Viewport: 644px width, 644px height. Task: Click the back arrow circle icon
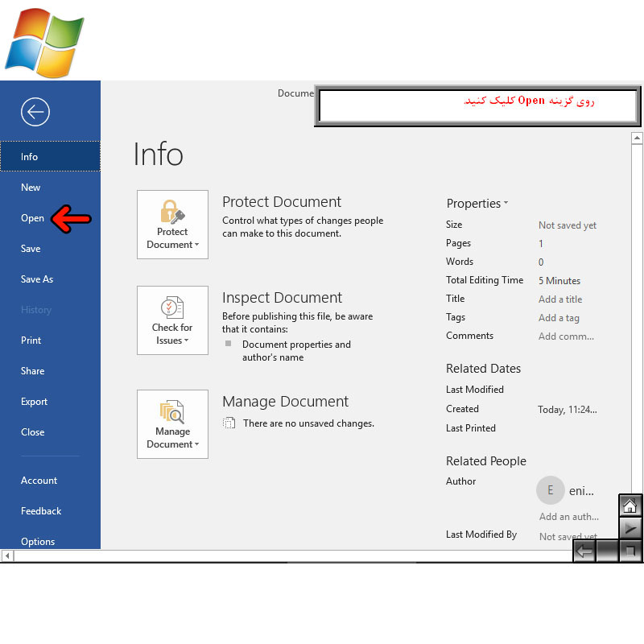(x=35, y=112)
